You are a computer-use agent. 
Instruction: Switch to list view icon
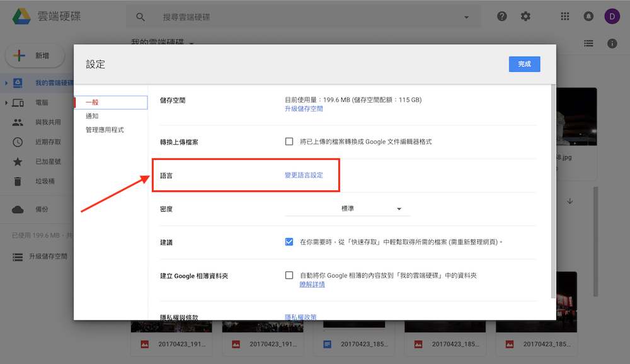point(588,43)
